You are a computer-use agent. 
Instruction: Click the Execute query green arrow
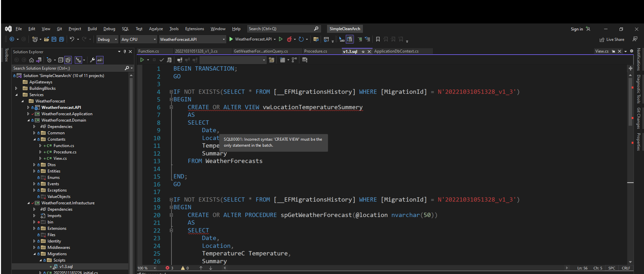pyautogui.click(x=142, y=60)
